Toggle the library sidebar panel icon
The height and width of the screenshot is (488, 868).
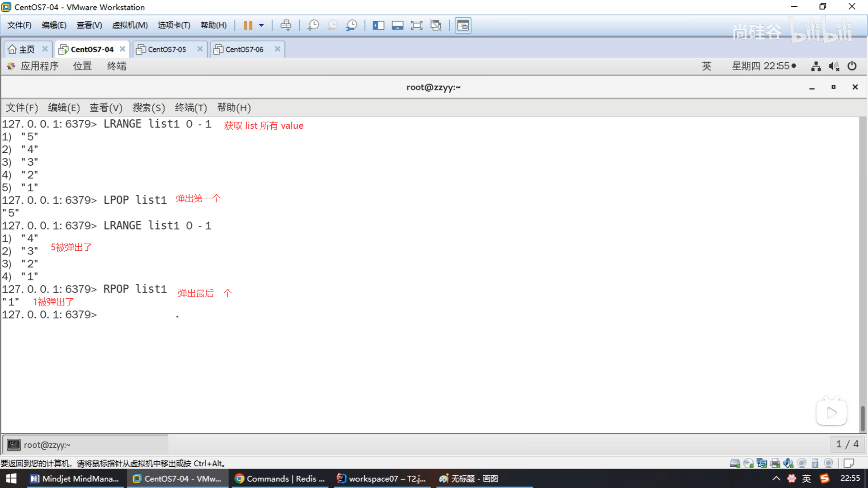click(378, 25)
